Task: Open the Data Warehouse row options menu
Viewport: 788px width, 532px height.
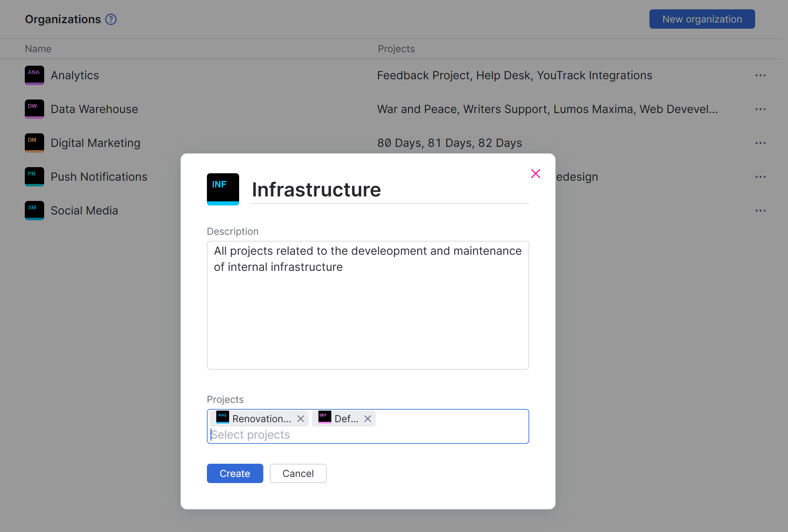Action: click(x=760, y=109)
